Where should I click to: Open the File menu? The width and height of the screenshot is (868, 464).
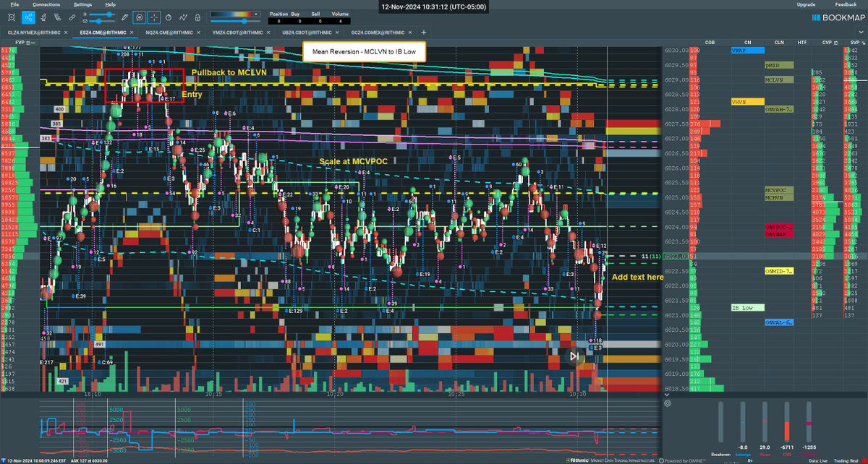pyautogui.click(x=15, y=4)
